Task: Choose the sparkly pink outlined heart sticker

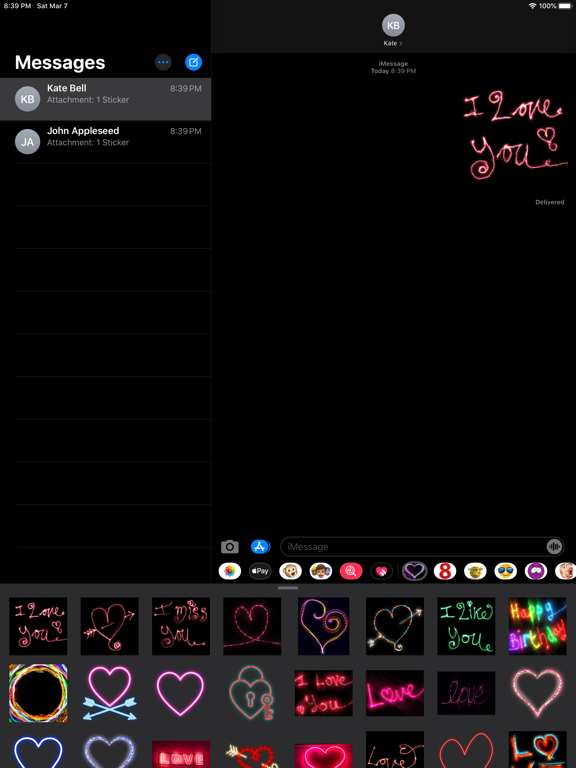Action: (538, 693)
